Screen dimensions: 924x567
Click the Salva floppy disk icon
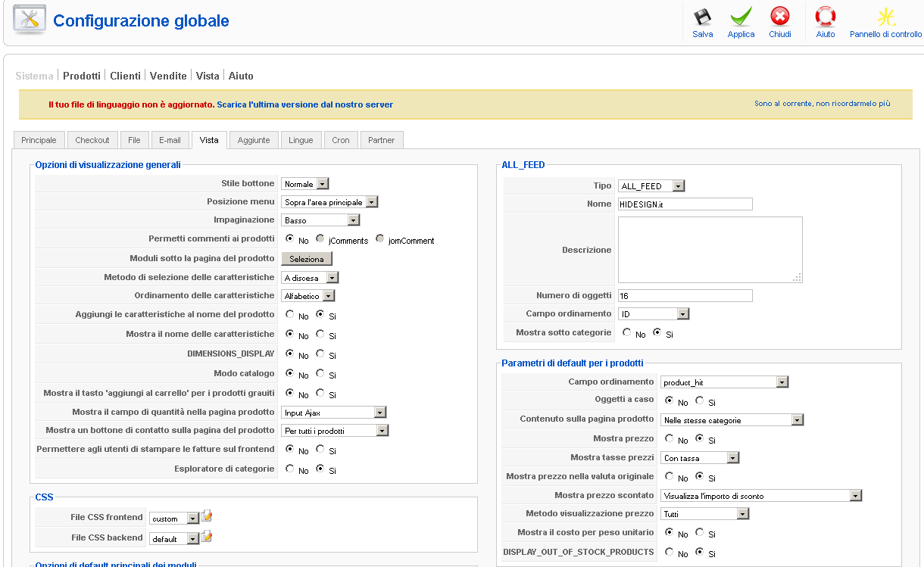point(702,17)
